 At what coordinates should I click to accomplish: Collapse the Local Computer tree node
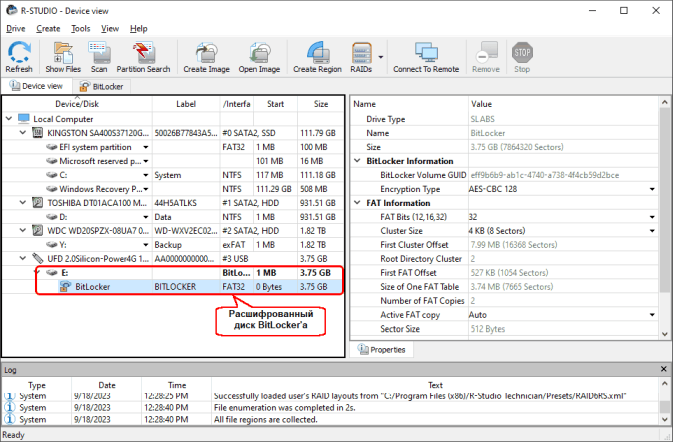click(x=9, y=118)
